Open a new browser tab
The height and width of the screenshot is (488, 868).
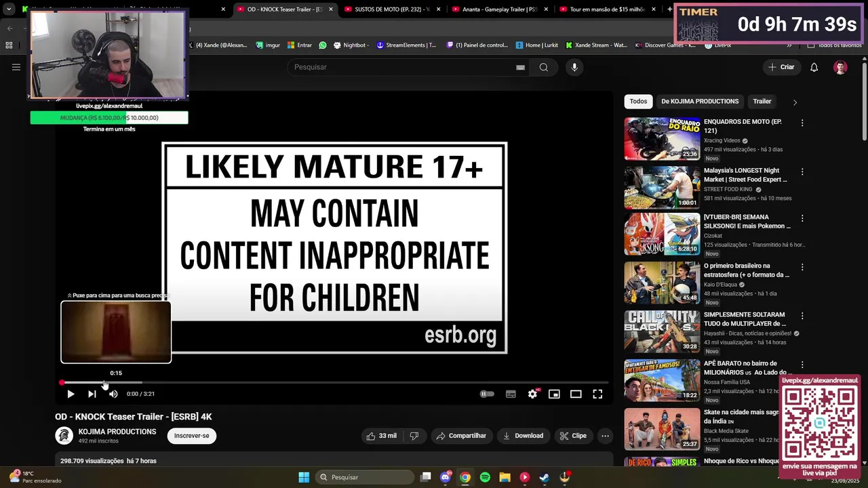670,9
